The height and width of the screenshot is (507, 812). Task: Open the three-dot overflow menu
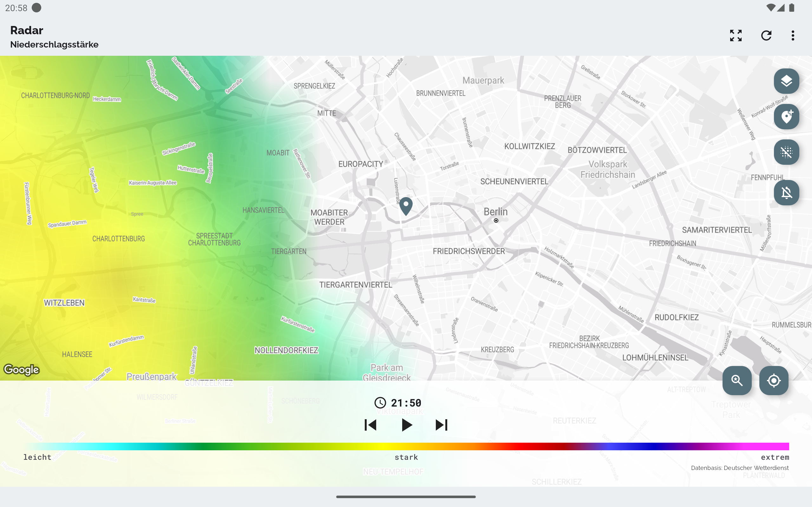(x=793, y=35)
